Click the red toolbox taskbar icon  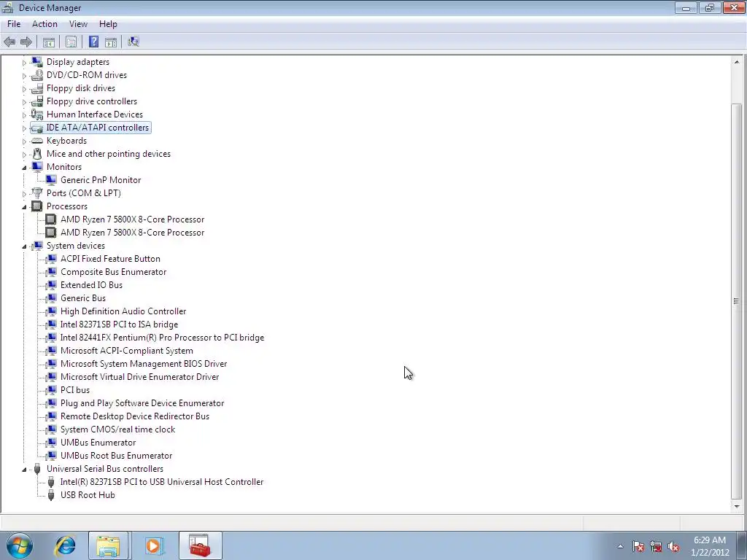[x=200, y=545]
